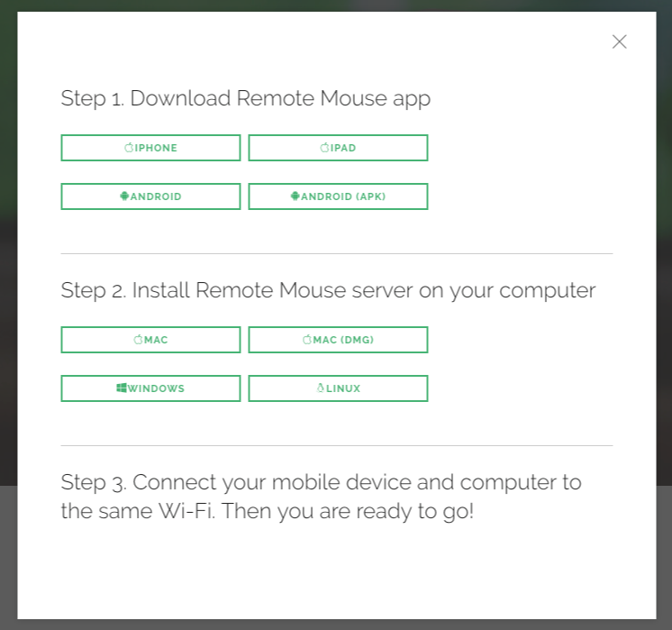Image resolution: width=672 pixels, height=630 pixels.
Task: Click the Step 2 Install Remote Mouse server heading
Action: [x=328, y=291]
